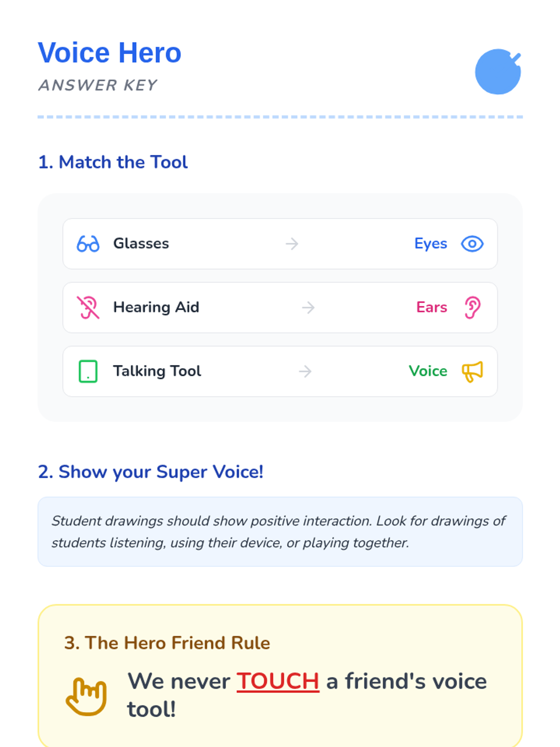
Task: Click the arrow beside Hearing Aid
Action: 308,308
